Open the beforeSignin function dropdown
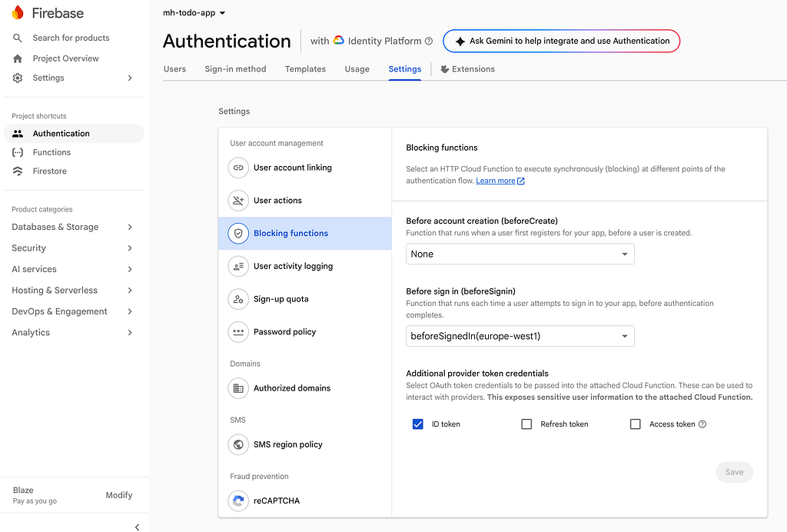787x532 pixels. [x=520, y=336]
